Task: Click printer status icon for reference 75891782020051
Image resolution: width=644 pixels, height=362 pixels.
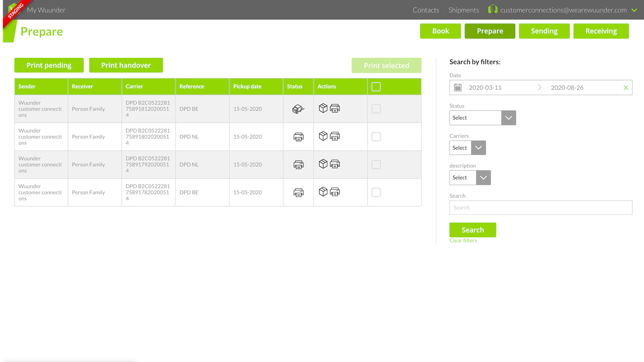Action: pyautogui.click(x=298, y=192)
